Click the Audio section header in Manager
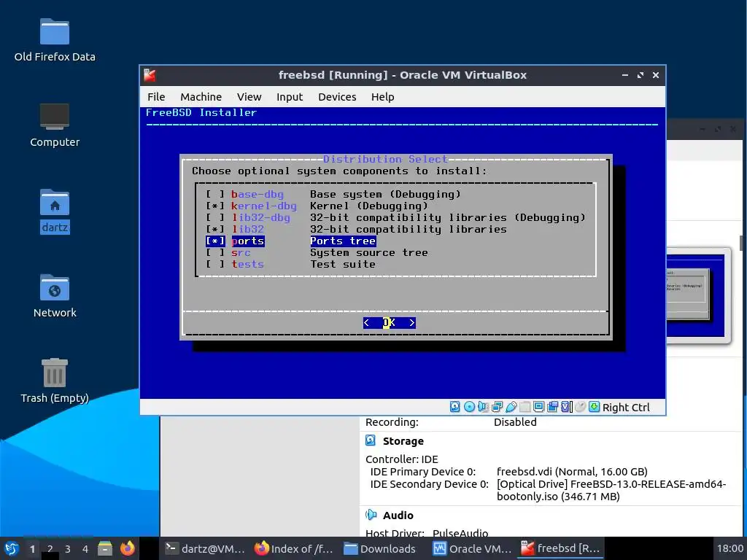This screenshot has width=747, height=560. pos(398,516)
